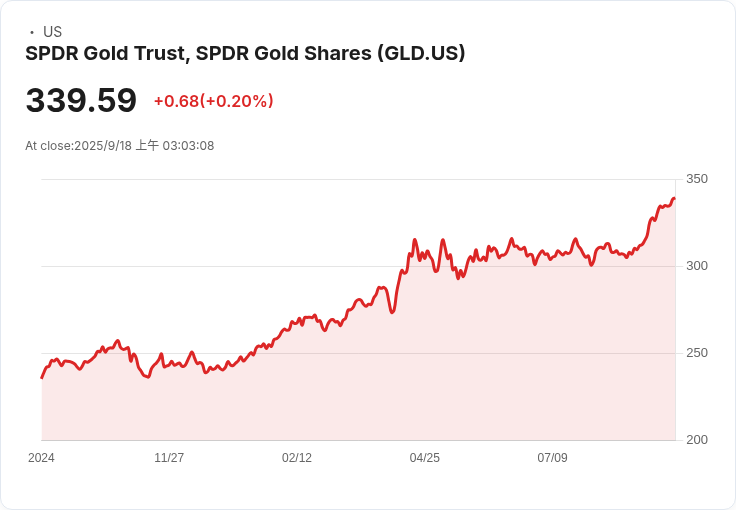
Task: Click the GLD.US ticker symbol in title
Action: point(422,53)
